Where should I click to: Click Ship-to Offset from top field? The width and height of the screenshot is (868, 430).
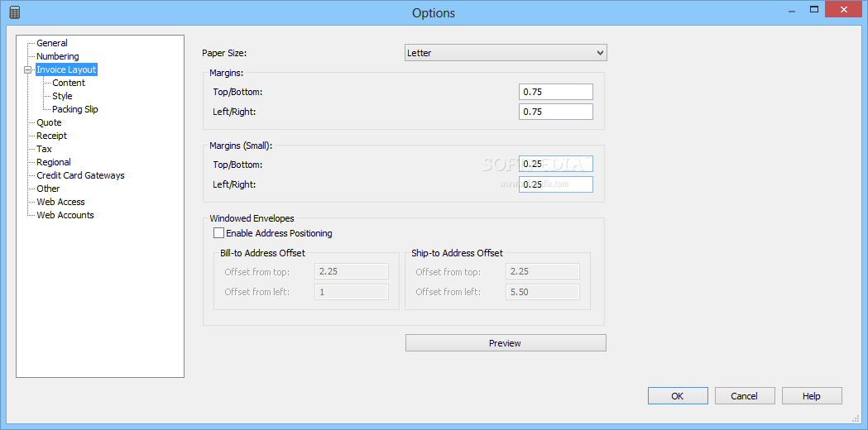(543, 272)
